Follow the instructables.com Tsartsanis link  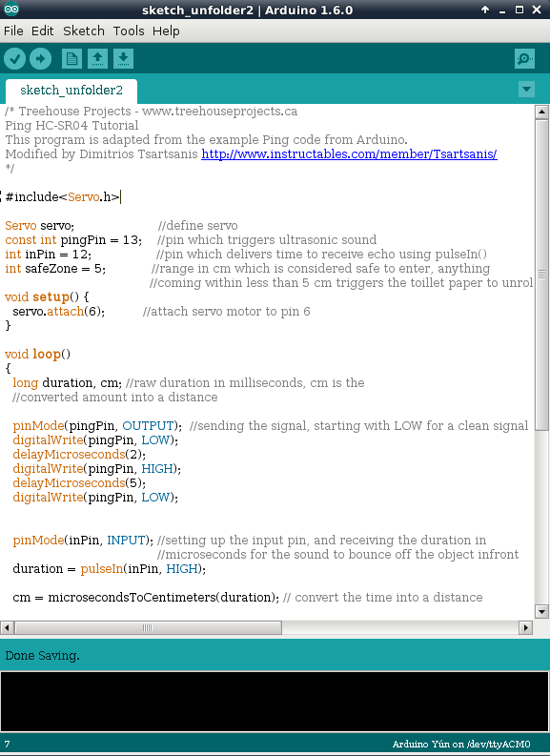click(349, 154)
